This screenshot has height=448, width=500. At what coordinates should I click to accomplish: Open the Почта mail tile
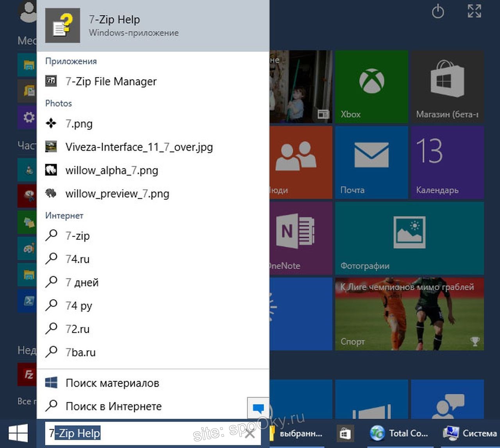pos(371,162)
